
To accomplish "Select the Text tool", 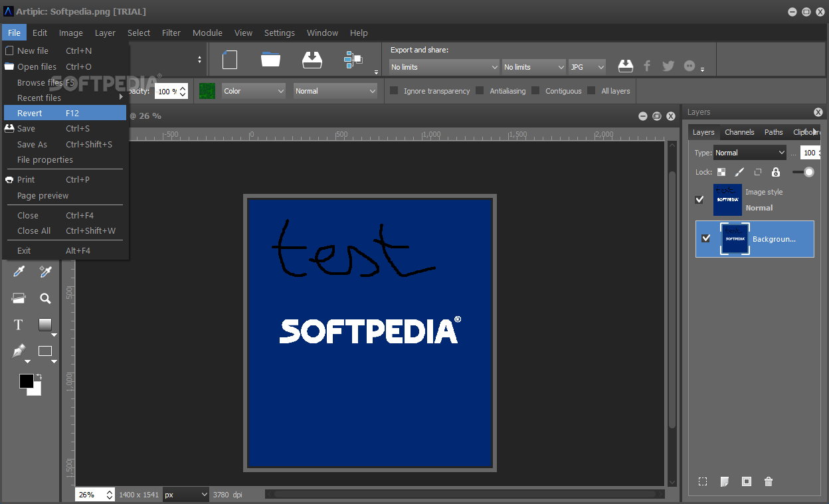I will pyautogui.click(x=19, y=325).
